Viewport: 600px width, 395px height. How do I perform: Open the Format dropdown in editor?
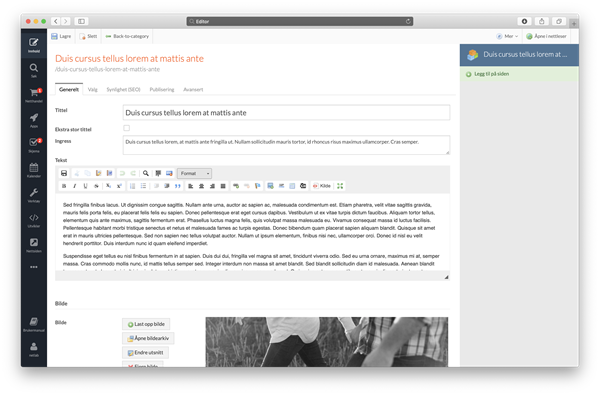coord(194,173)
